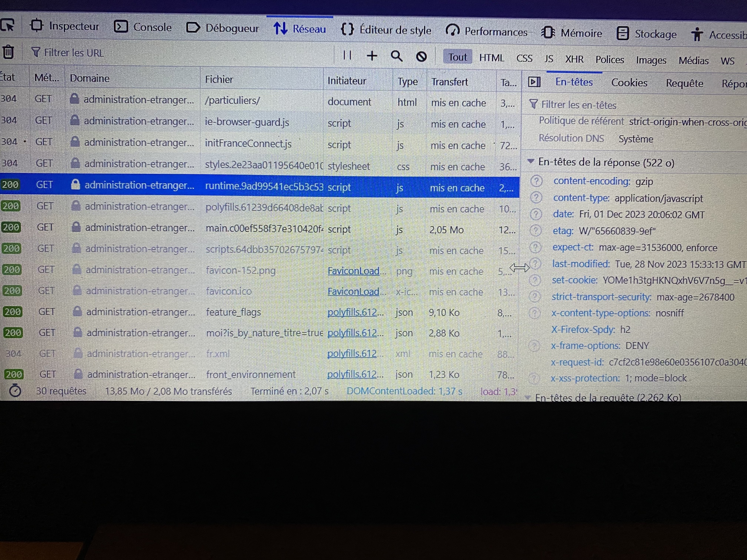Filter requests by Polices
Viewport: 747px width, 560px height.
click(610, 59)
